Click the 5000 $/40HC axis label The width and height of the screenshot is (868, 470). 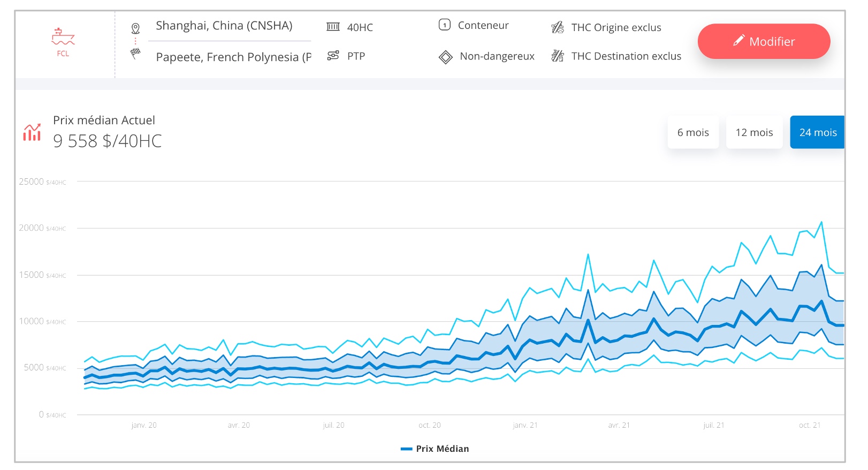[x=45, y=368]
